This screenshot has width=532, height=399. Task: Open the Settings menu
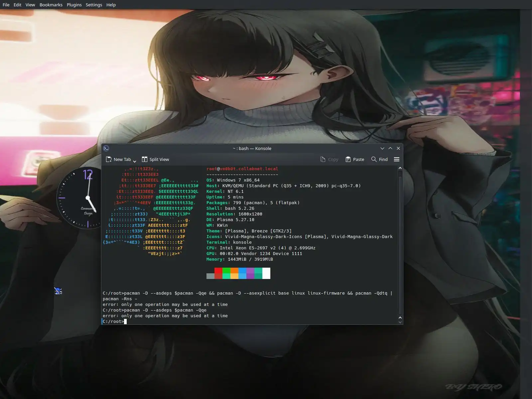[x=94, y=5]
